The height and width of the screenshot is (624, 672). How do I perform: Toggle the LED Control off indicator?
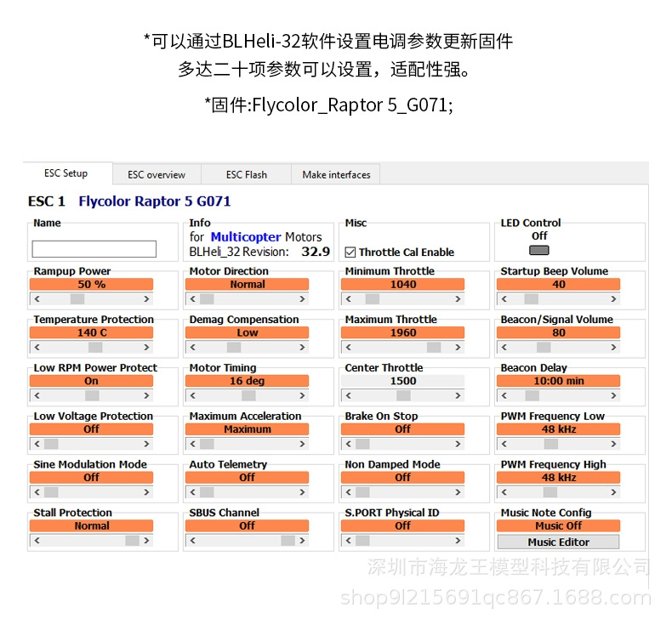[539, 250]
